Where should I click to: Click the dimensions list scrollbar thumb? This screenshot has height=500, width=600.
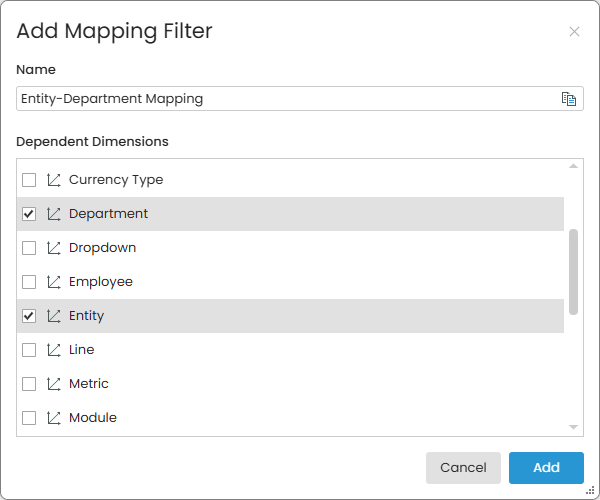(x=573, y=271)
